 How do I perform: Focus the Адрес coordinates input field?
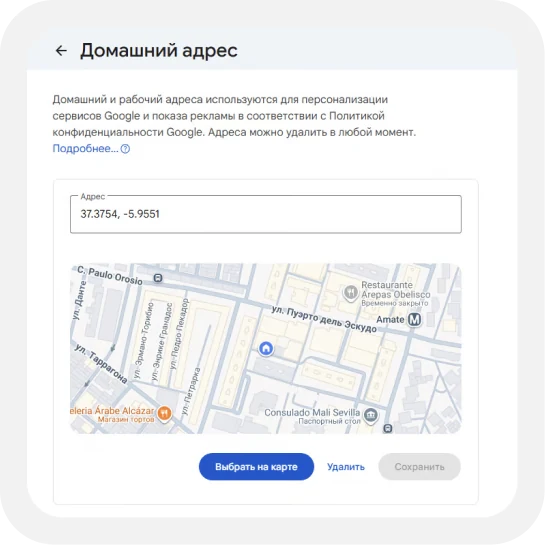[x=266, y=214]
